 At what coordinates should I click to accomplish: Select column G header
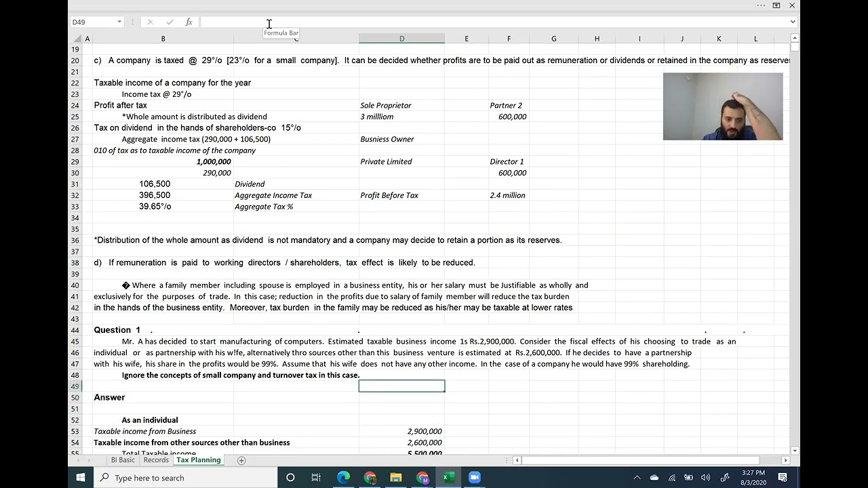[x=553, y=39]
